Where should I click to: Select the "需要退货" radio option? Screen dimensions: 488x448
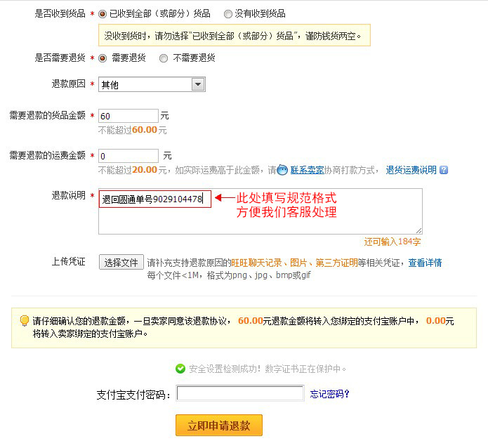point(103,58)
